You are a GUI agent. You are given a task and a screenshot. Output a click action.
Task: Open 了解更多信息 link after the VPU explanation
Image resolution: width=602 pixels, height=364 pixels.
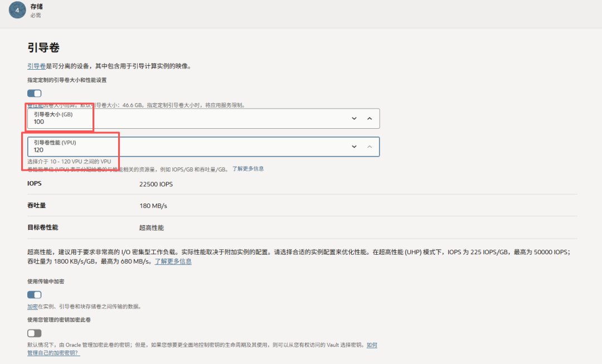(x=247, y=168)
